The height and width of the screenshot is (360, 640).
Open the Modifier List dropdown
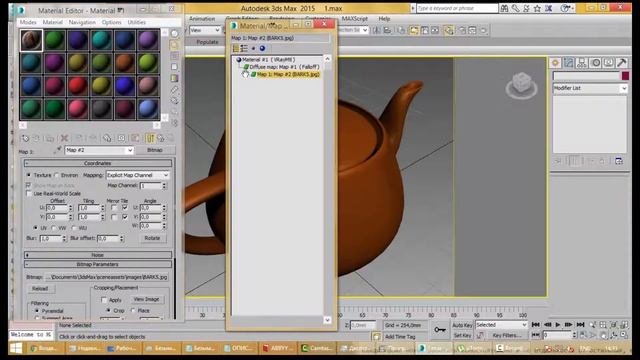click(x=590, y=88)
